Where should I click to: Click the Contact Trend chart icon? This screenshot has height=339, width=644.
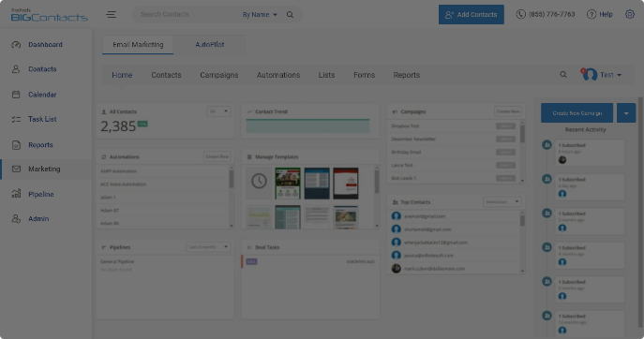coord(249,111)
